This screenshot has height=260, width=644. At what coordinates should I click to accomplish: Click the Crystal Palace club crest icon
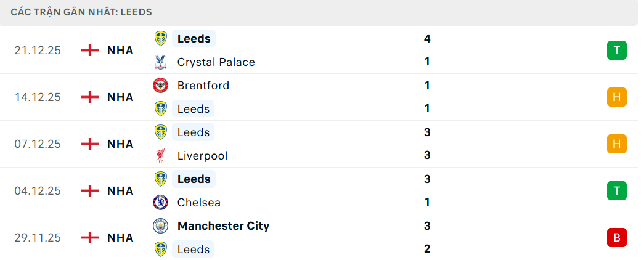click(x=161, y=62)
